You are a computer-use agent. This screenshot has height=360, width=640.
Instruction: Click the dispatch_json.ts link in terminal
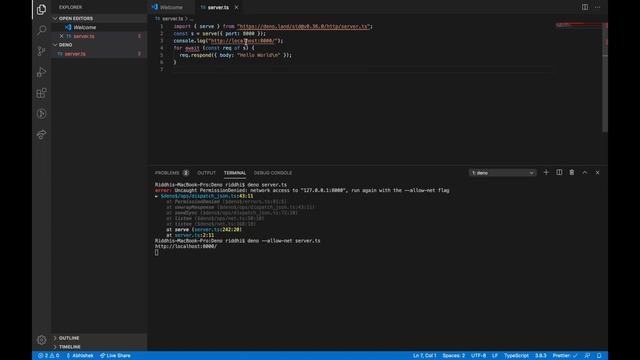click(207, 196)
